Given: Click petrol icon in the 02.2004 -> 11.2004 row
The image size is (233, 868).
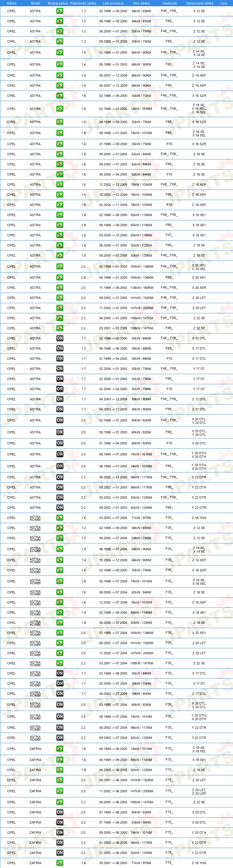Looking at the screenshot, I should [x=60, y=205].
